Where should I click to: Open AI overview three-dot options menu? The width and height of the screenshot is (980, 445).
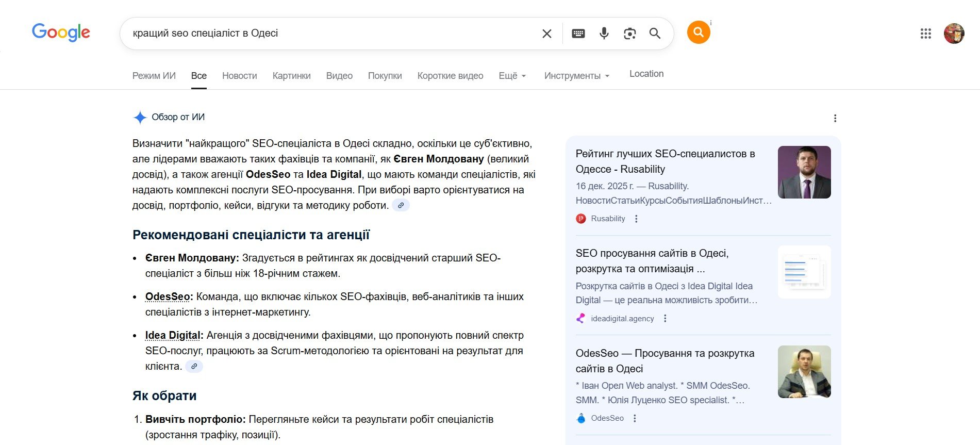[x=835, y=118]
